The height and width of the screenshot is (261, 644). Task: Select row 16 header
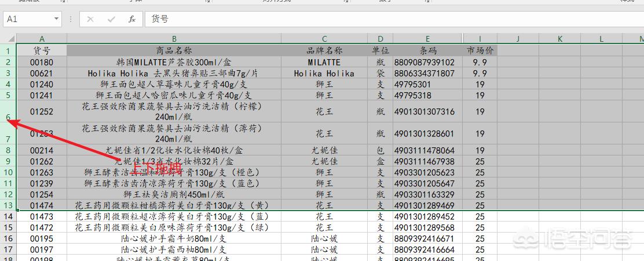pos(8,238)
